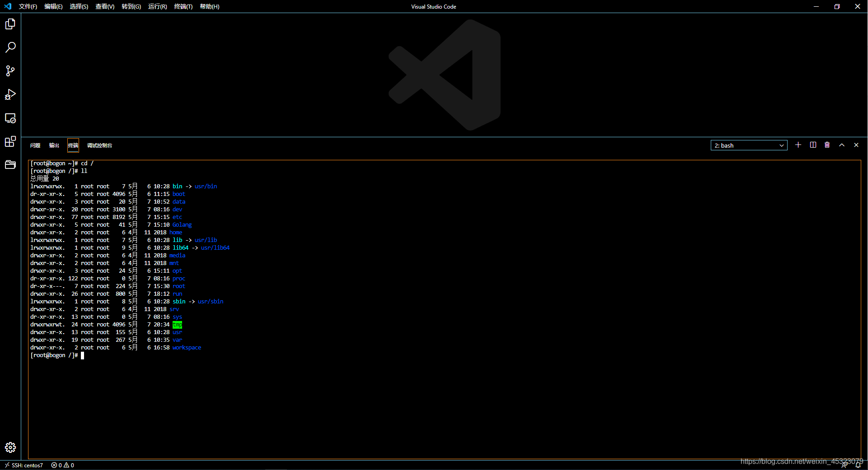Image resolution: width=868 pixels, height=470 pixels.
Task: Open the Explorer view in activity bar
Action: click(10, 24)
